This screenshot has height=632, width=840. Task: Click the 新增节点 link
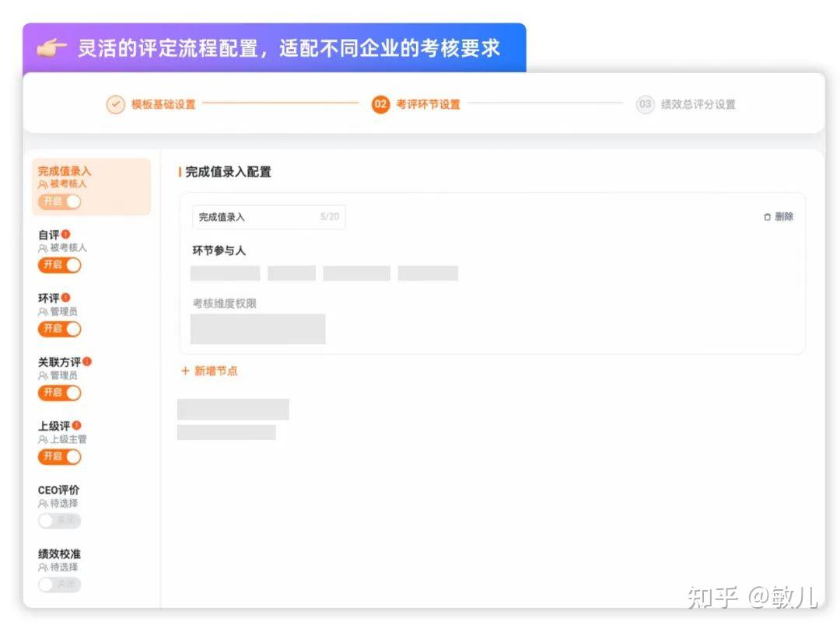point(214,371)
